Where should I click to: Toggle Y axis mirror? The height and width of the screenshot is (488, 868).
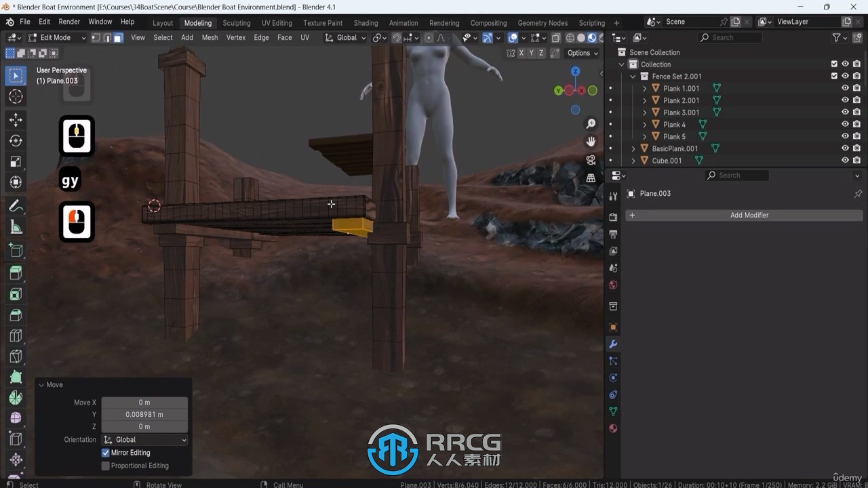(x=532, y=53)
